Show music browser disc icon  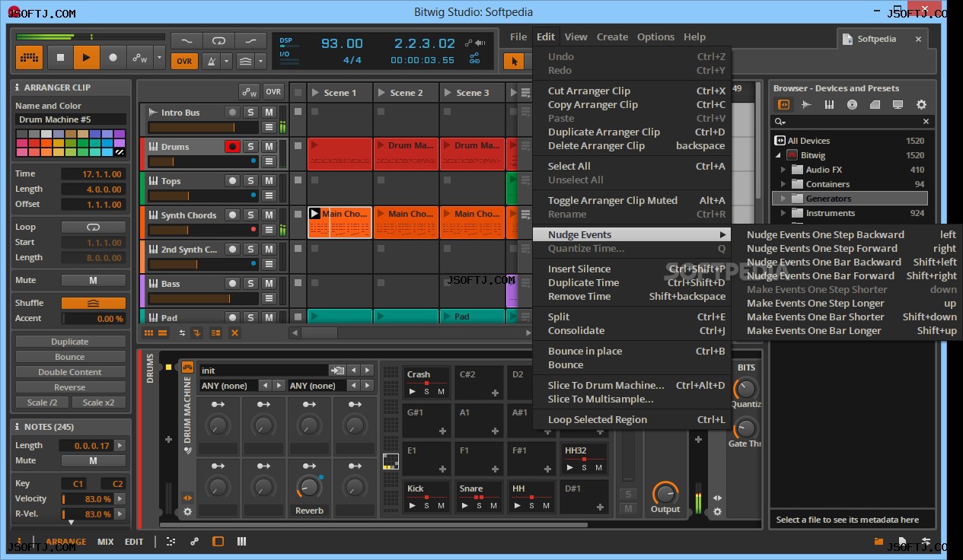(852, 104)
